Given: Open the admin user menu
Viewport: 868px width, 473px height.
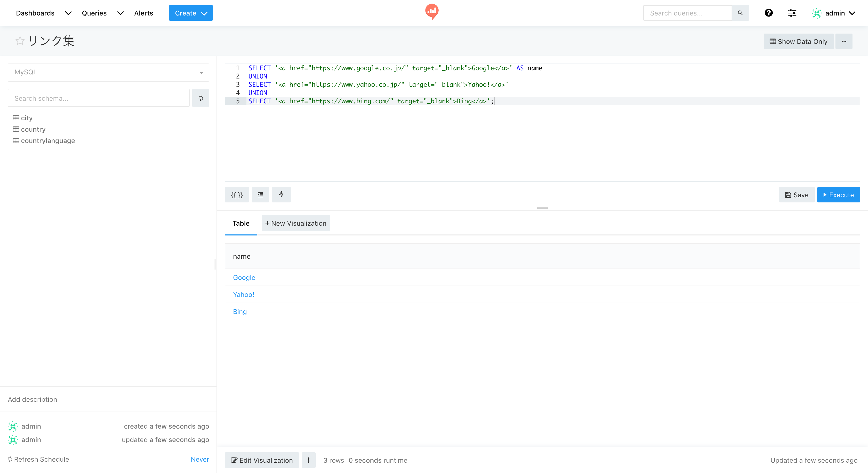Looking at the screenshot, I should [834, 13].
